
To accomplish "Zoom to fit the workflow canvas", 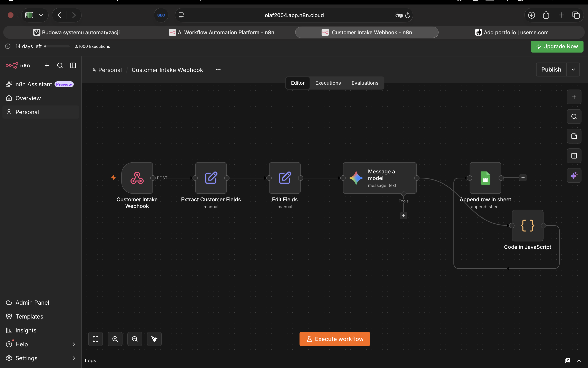I will click(x=96, y=339).
